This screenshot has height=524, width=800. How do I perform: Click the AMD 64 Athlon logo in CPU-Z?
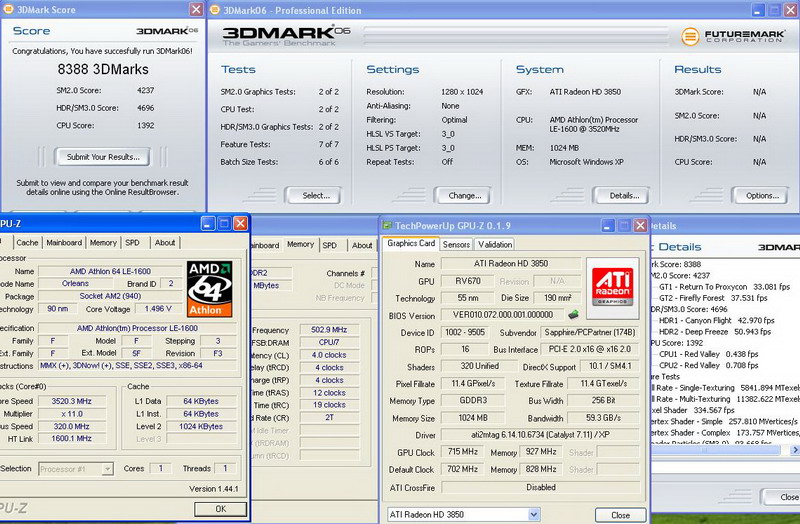[x=210, y=289]
